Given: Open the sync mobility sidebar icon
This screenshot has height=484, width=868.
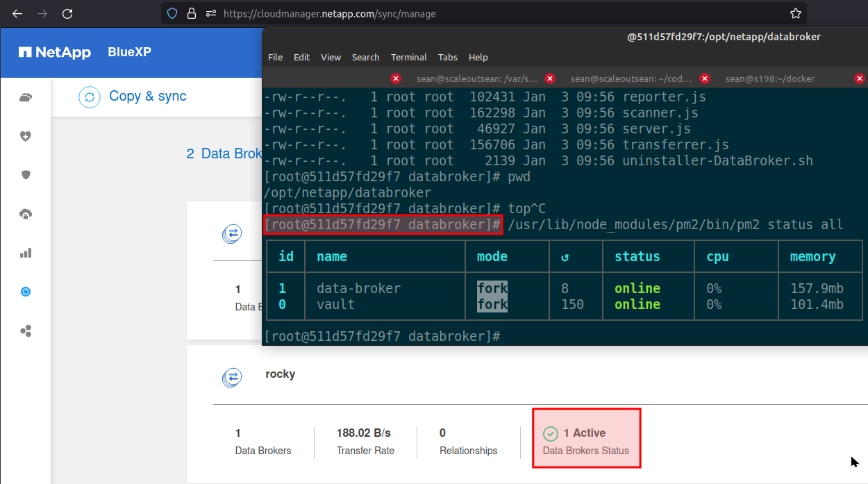Looking at the screenshot, I should tap(26, 292).
